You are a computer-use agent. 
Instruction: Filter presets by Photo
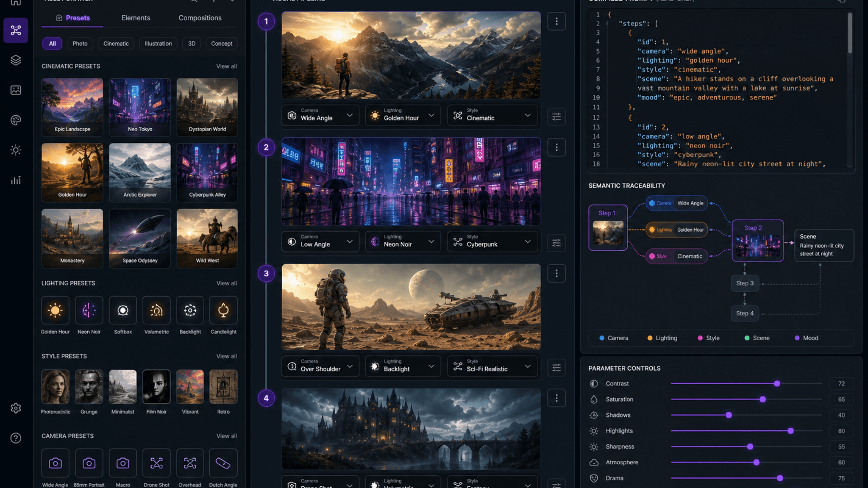pyautogui.click(x=80, y=44)
